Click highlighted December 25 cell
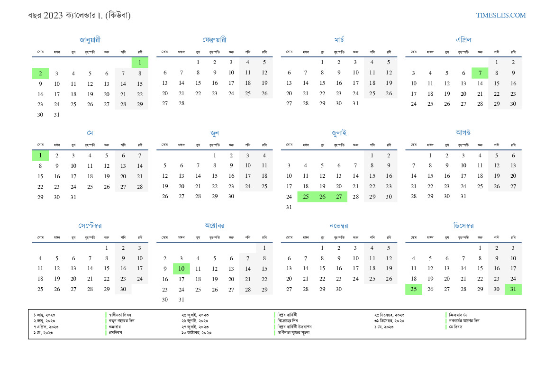Screen dimensions: 554x392 [413, 289]
